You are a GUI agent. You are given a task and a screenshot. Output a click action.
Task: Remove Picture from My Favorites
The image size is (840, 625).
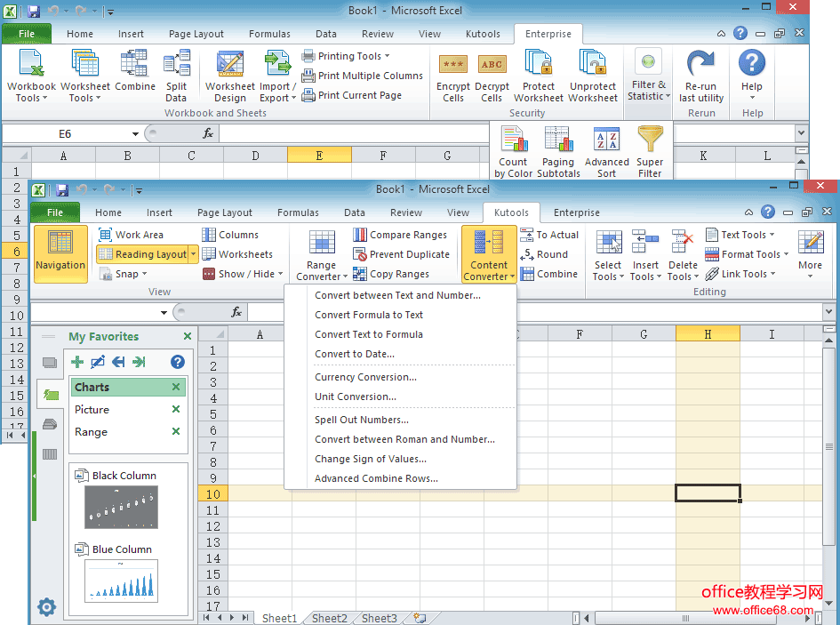(x=176, y=410)
